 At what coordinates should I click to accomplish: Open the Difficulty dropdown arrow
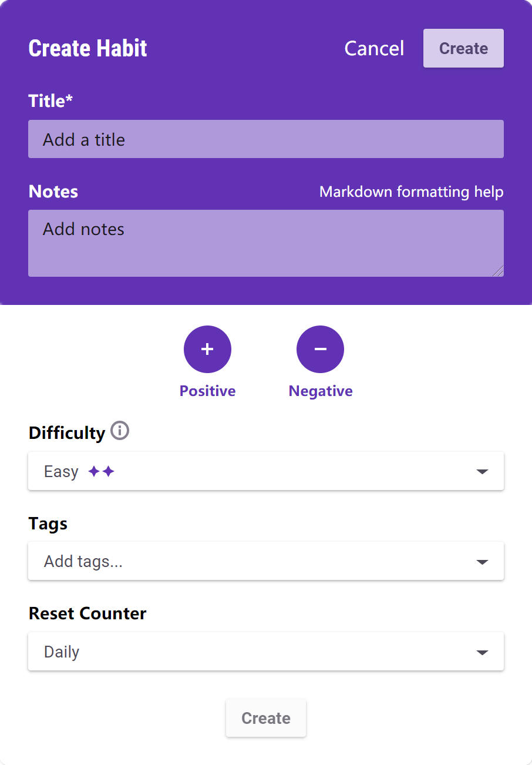(x=482, y=471)
